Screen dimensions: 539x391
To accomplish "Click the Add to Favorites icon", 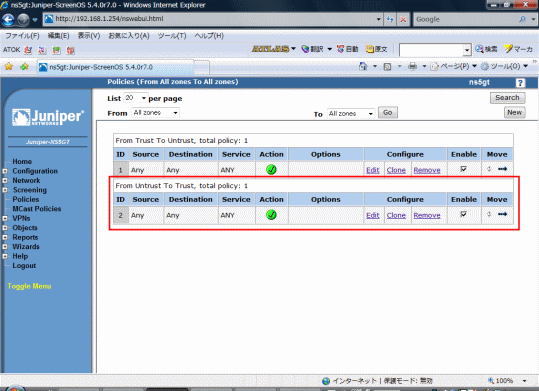I will pos(24,66).
